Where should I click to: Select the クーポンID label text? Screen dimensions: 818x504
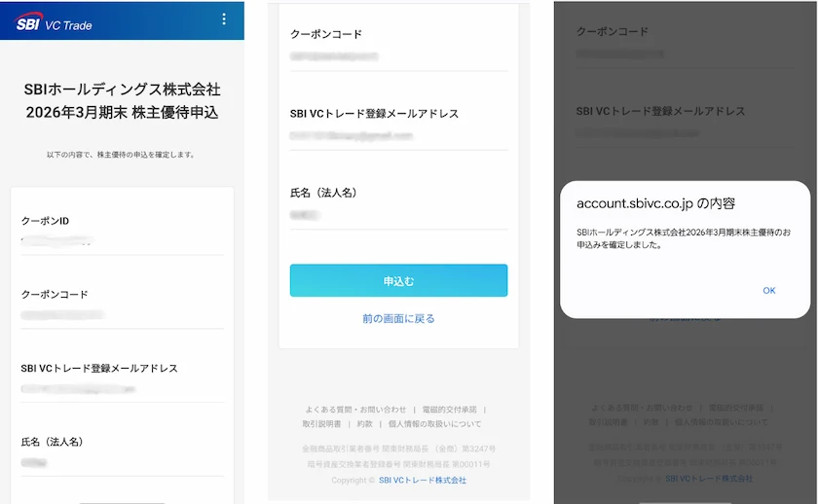pyautogui.click(x=45, y=221)
